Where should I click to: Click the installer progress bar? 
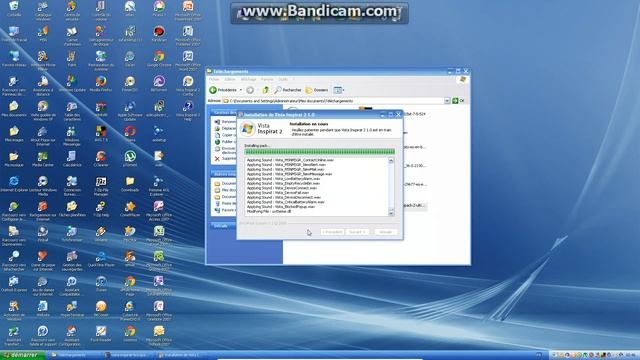pyautogui.click(x=320, y=152)
